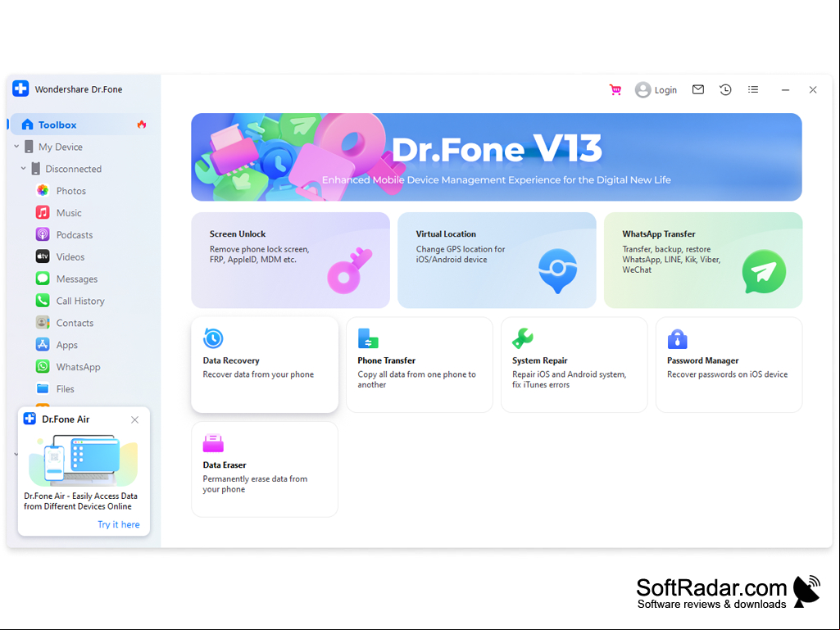Close the Dr.Fone Air popup
Viewport: 840px width, 630px height.
pyautogui.click(x=135, y=419)
